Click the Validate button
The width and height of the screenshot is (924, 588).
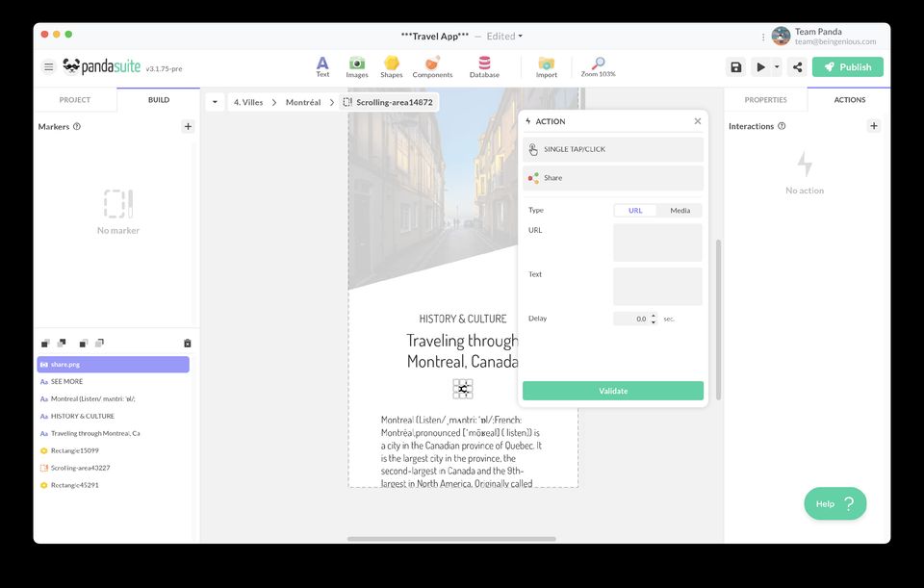click(613, 391)
